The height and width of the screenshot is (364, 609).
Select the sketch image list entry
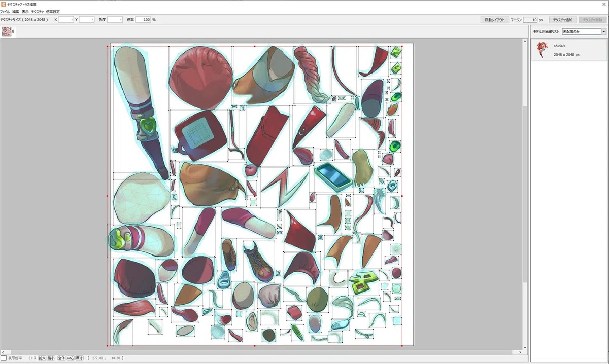569,50
